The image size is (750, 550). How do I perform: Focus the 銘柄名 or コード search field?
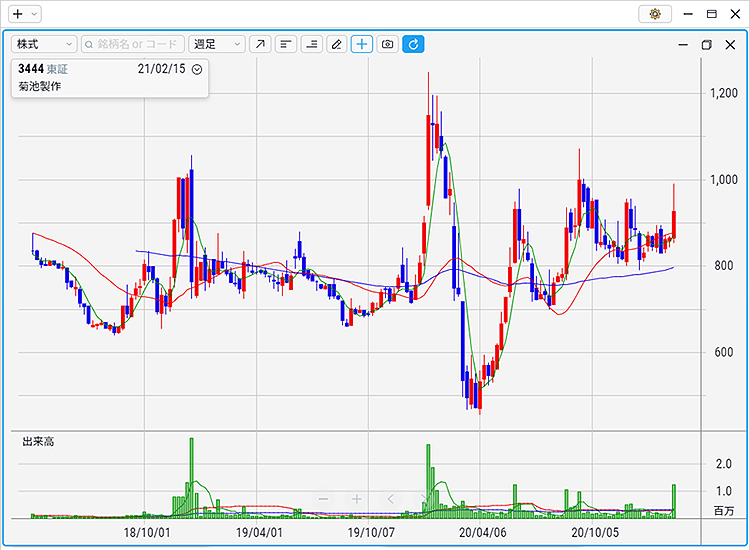point(133,44)
